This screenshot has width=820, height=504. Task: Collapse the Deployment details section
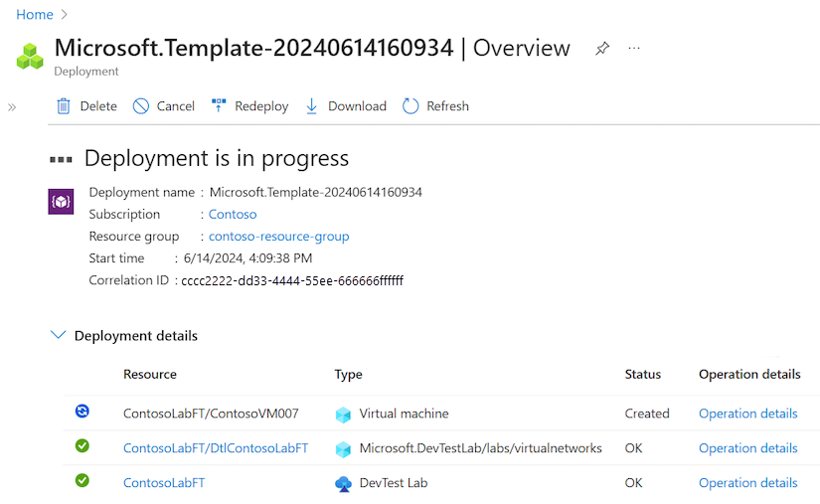click(58, 335)
